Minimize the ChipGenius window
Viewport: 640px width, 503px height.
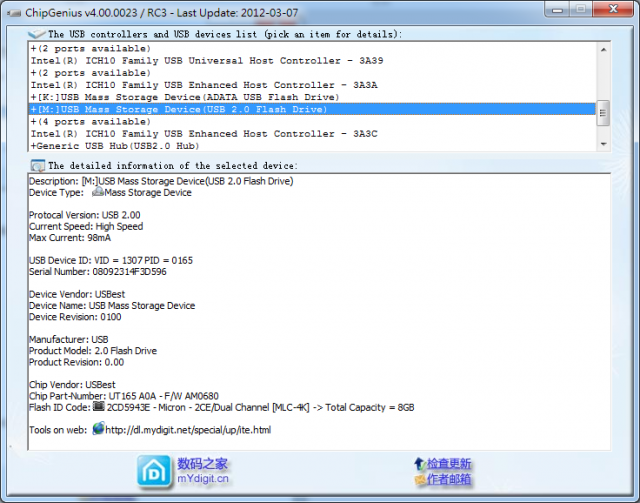pos(557,9)
